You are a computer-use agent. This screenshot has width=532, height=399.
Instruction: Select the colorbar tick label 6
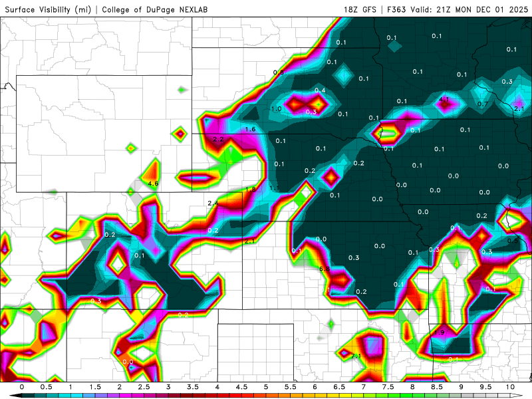(315, 387)
